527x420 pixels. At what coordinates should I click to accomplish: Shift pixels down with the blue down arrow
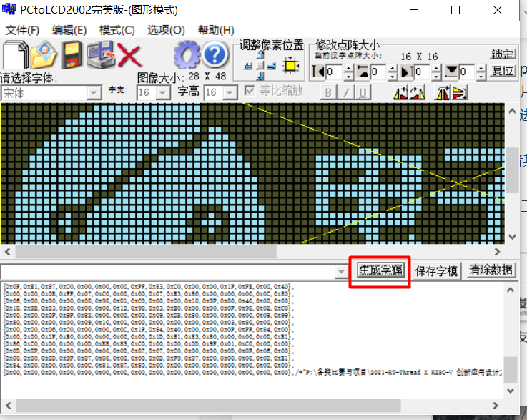coord(260,76)
